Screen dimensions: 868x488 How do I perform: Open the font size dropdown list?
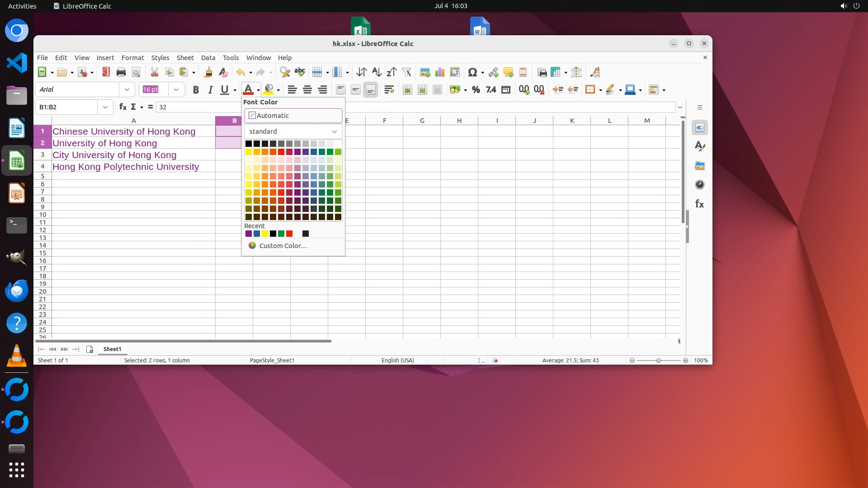176,89
